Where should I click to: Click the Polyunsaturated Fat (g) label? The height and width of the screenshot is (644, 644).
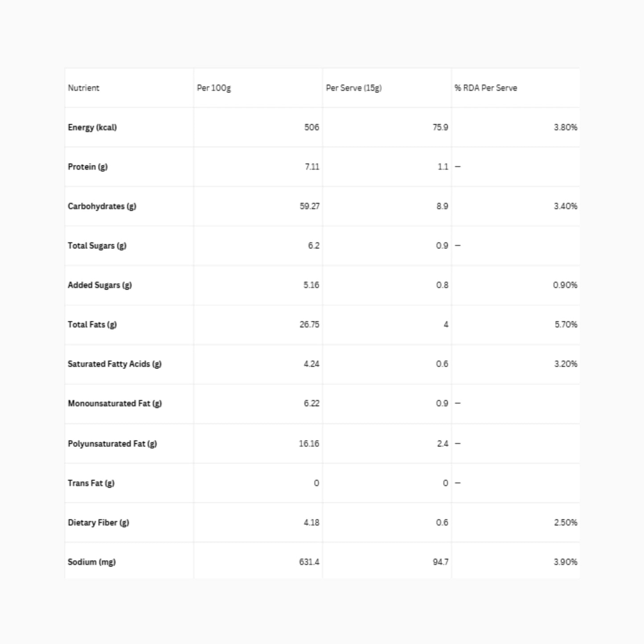(x=112, y=444)
